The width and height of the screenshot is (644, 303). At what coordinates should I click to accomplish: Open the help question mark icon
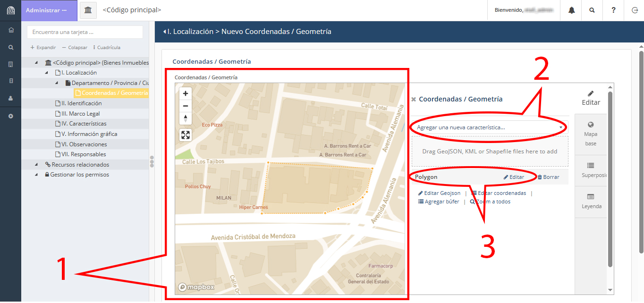613,10
